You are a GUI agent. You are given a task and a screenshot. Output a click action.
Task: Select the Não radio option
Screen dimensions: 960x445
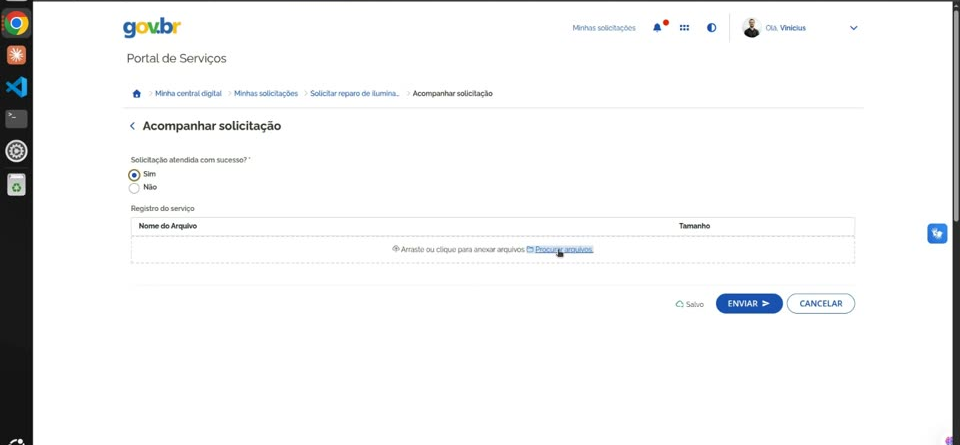135,188
